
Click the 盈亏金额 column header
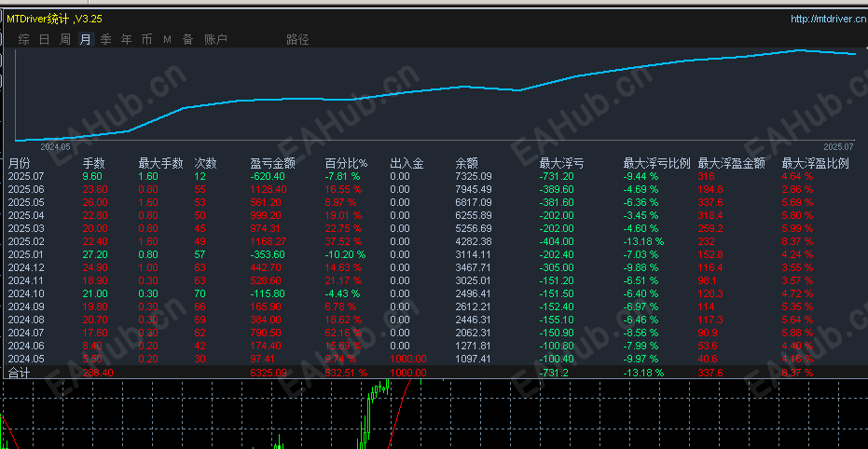point(272,163)
